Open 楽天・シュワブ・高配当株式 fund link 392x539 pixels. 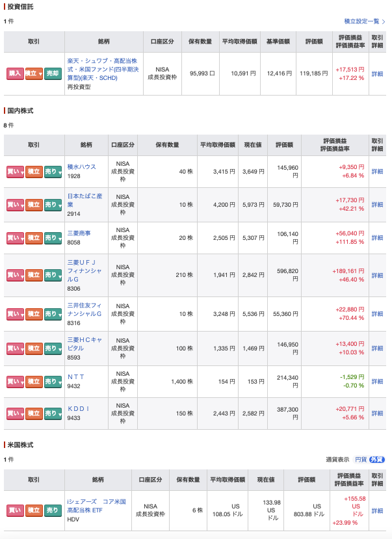103,70
